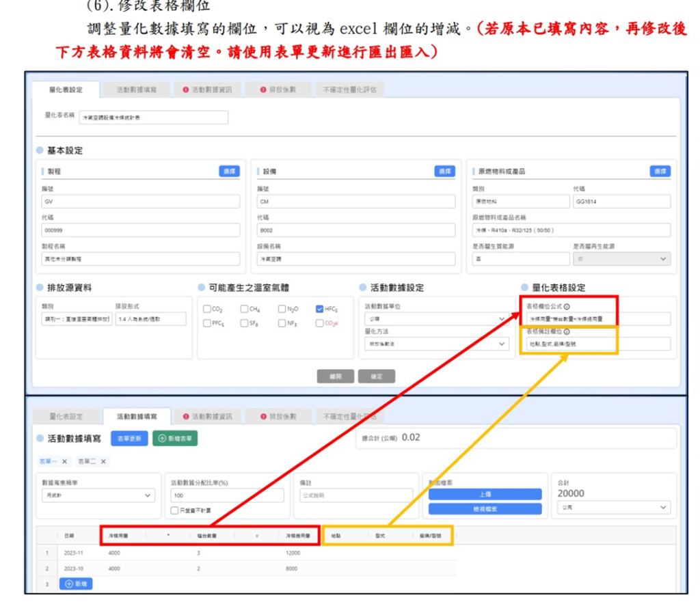The width and height of the screenshot is (700, 604).
Task: Click the 表單更新 button
Action: coord(129,438)
